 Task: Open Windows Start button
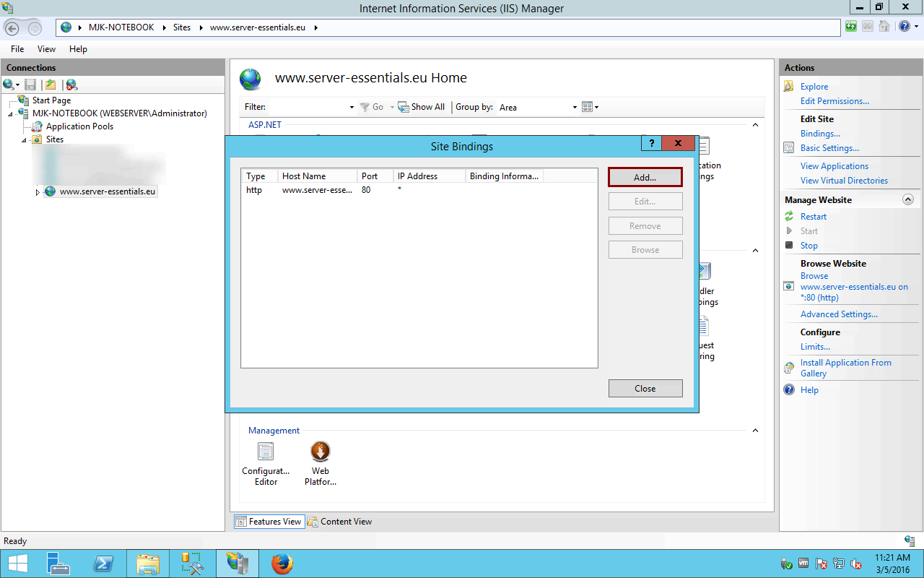tap(18, 564)
